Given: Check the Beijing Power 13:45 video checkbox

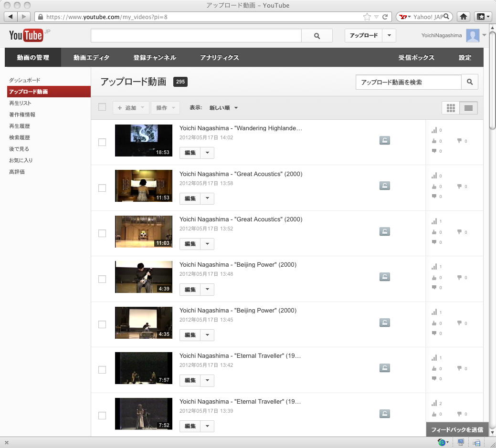Looking at the screenshot, I should (102, 324).
